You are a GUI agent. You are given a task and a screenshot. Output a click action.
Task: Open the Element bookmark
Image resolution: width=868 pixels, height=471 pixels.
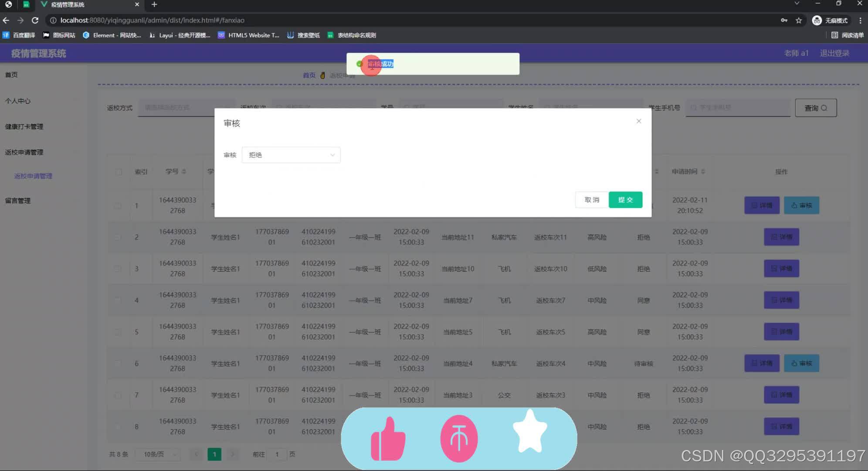112,35
